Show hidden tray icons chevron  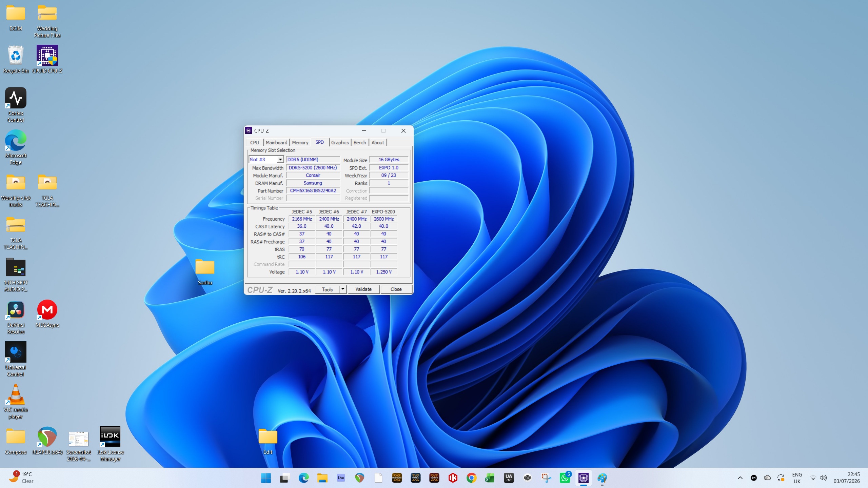click(x=740, y=478)
